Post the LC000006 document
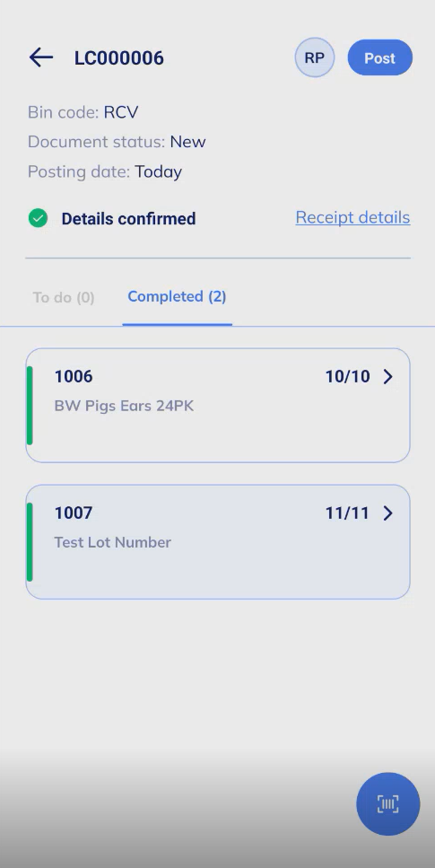435x868 pixels. (379, 57)
